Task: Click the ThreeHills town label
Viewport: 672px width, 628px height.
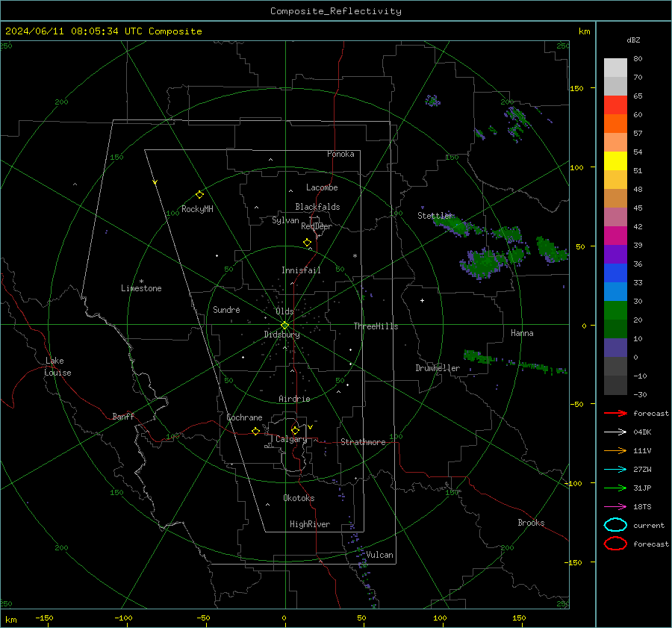Action: pos(376,326)
